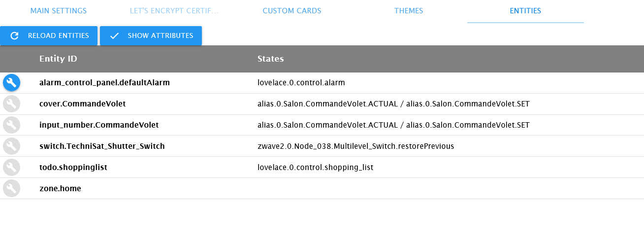The image size is (644, 240).
Task: Click wrench icon for alarm_control_panel.defaultAlarm
Action: click(x=11, y=83)
